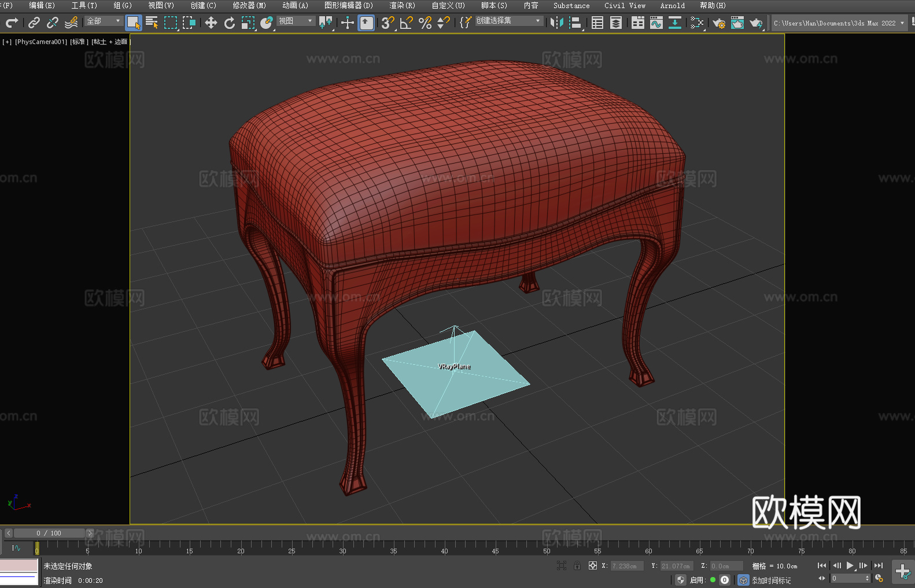915x588 pixels.
Task: Click the Select and Manipulate icon
Action: (x=348, y=23)
